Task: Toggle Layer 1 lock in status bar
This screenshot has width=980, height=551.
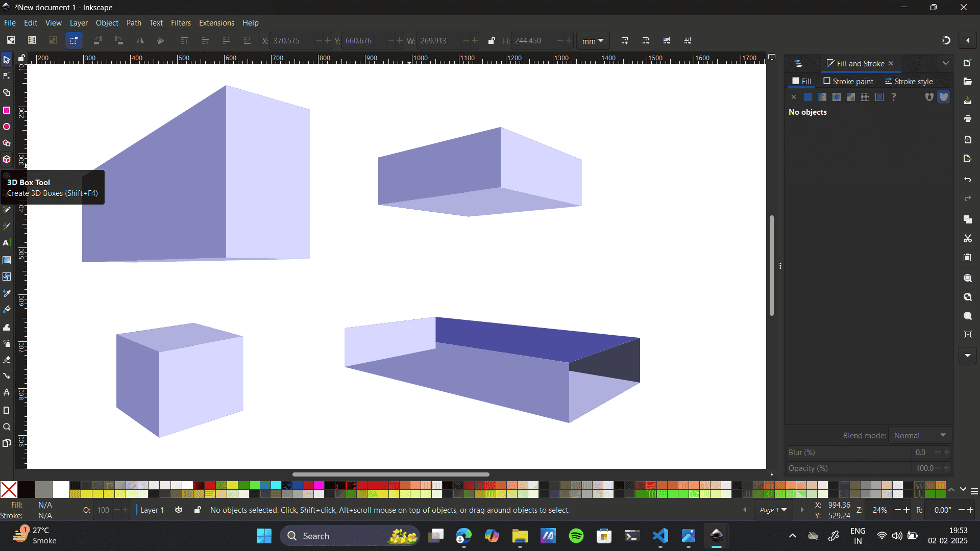Action: [x=197, y=510]
